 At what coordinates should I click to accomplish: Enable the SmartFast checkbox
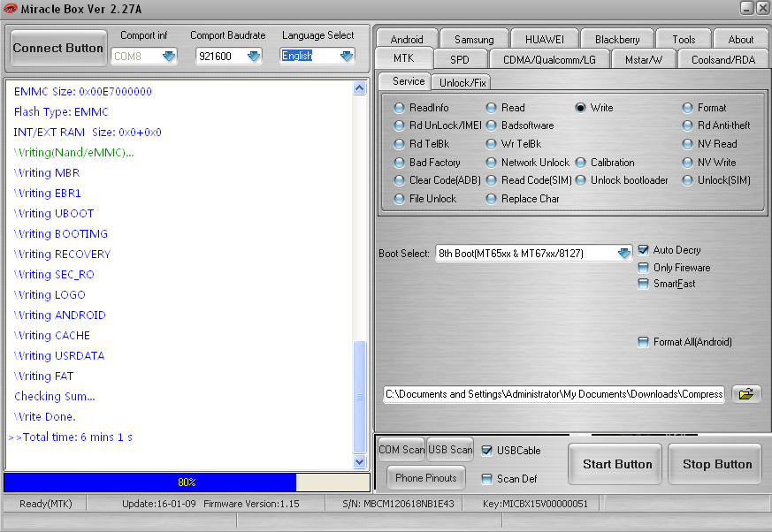tap(643, 284)
